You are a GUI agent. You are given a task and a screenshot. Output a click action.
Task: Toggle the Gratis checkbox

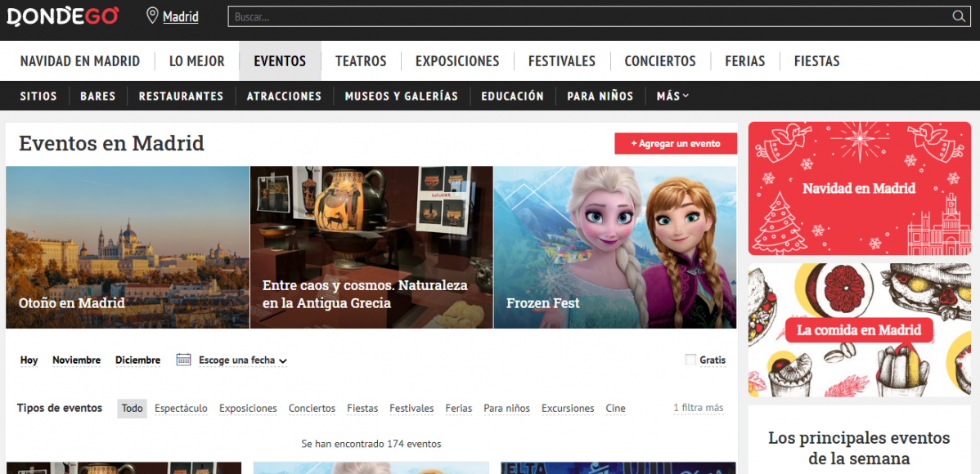point(690,360)
